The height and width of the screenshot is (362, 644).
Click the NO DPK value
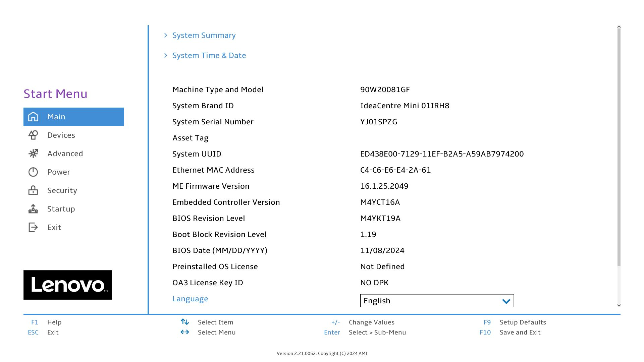pos(374,283)
